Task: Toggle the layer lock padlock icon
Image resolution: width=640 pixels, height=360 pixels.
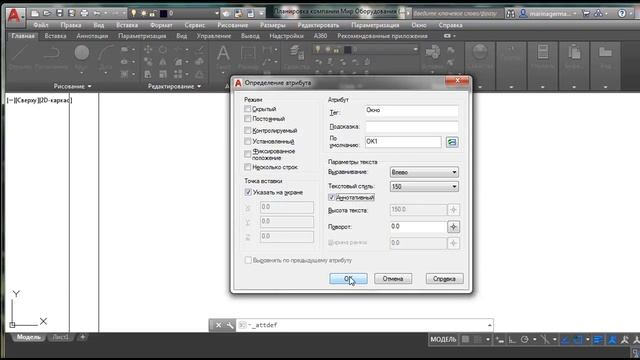Action: point(152,14)
